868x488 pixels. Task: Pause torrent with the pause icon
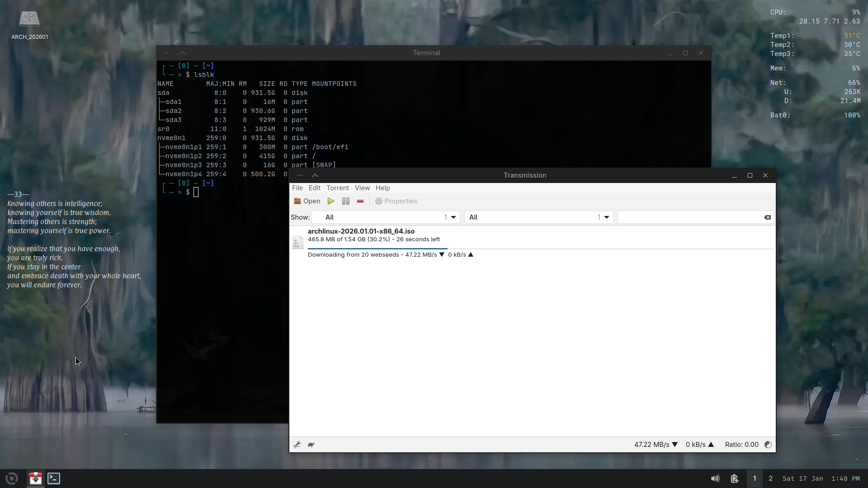(x=346, y=201)
